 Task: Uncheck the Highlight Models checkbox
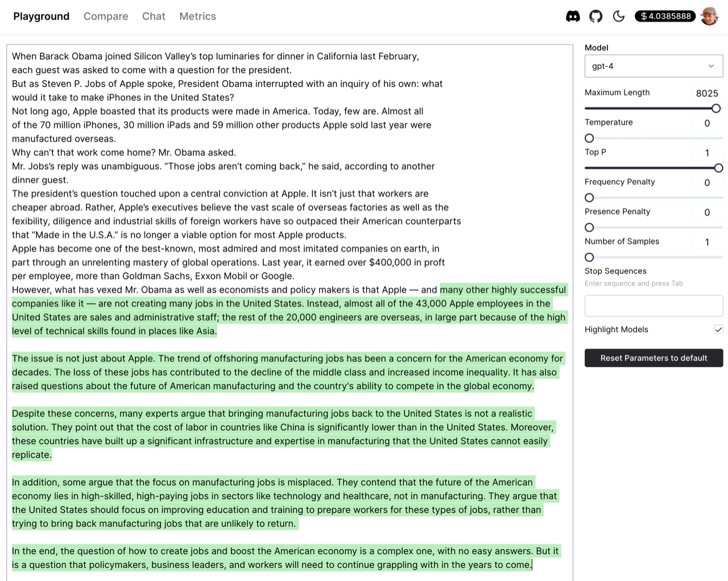(718, 329)
